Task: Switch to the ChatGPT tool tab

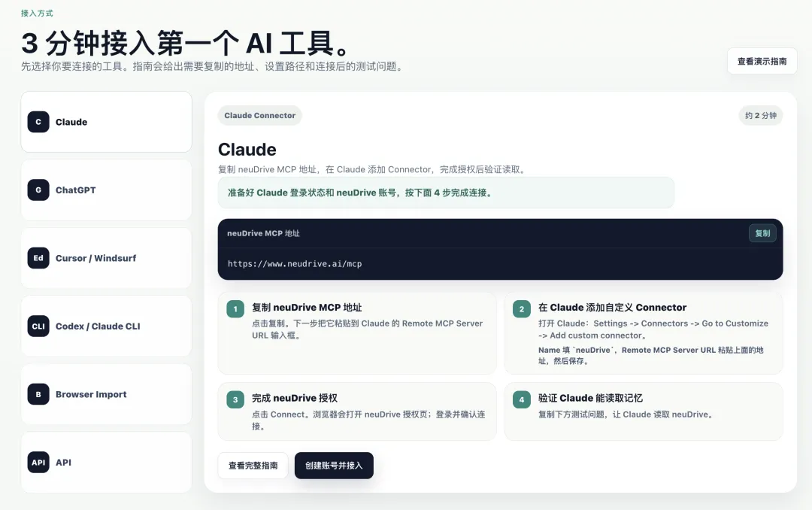Action: tap(106, 190)
